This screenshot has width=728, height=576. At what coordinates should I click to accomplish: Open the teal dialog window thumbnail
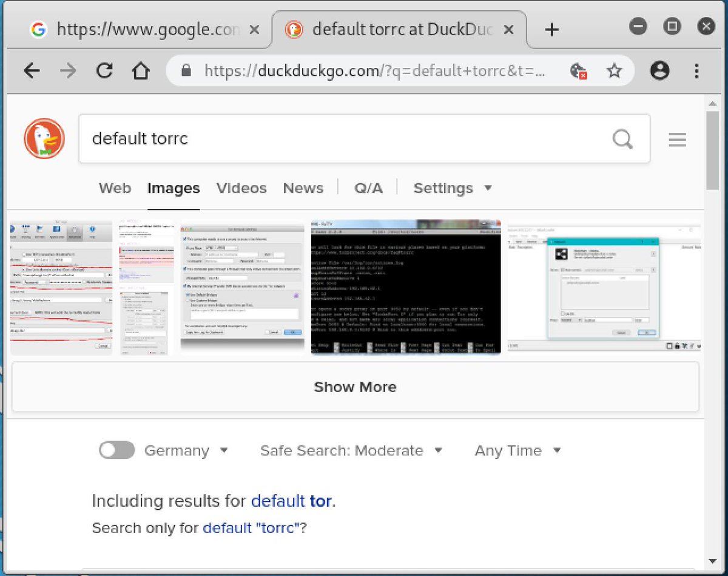(x=604, y=288)
